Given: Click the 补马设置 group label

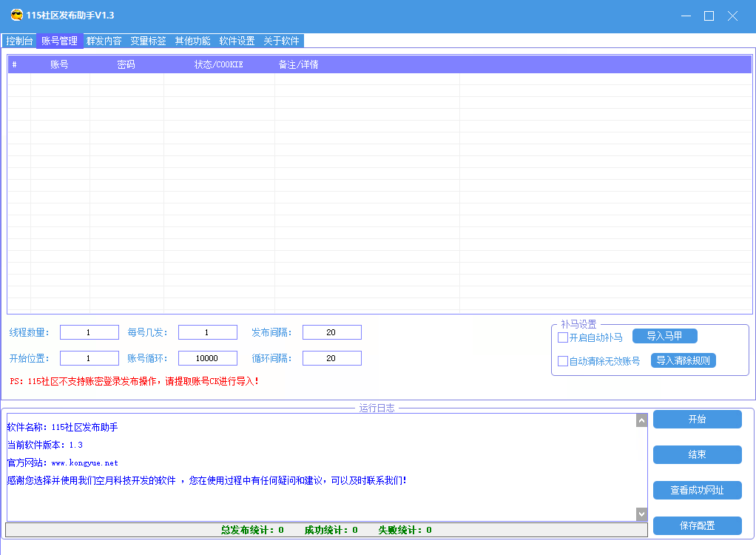Looking at the screenshot, I should (x=578, y=324).
